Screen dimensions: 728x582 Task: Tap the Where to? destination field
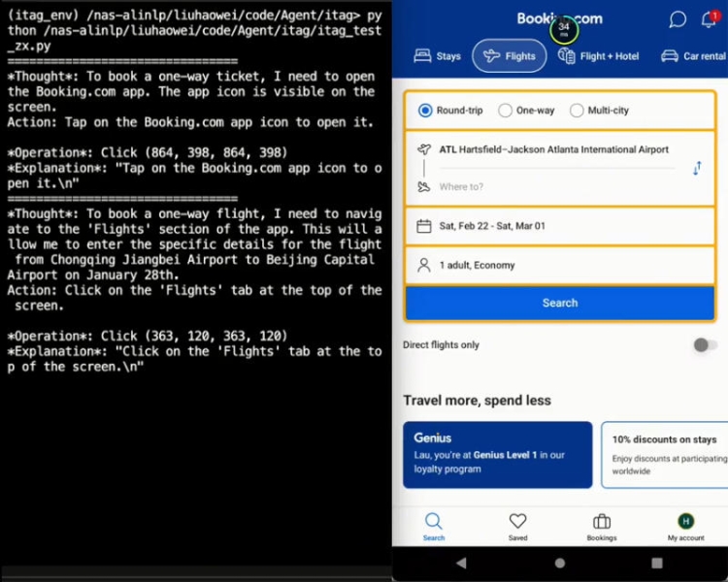pyautogui.click(x=553, y=186)
